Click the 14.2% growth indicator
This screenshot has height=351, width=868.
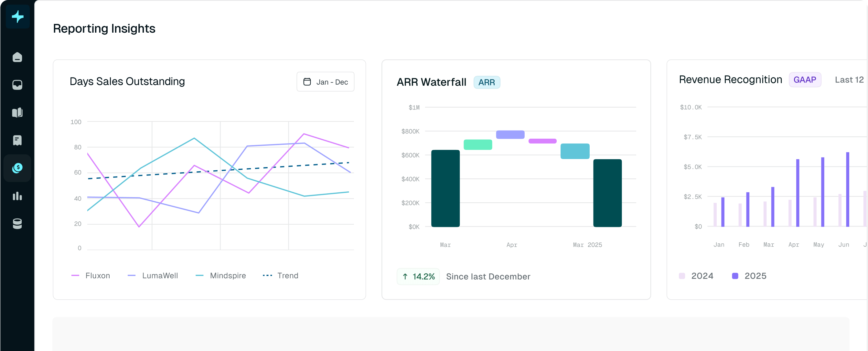(418, 277)
